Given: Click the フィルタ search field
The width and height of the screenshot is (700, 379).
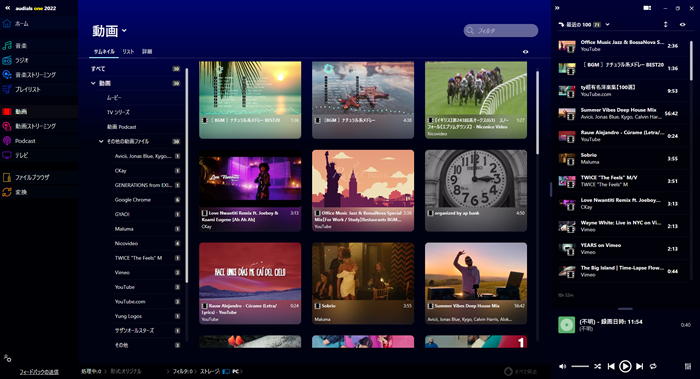Looking at the screenshot, I should (x=501, y=30).
